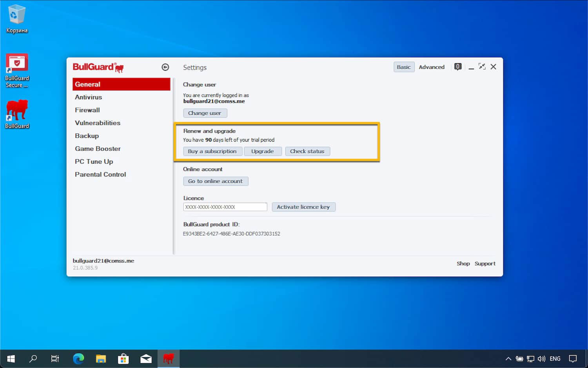Open Firewall settings from the sidebar
The width and height of the screenshot is (588, 368).
(x=87, y=110)
